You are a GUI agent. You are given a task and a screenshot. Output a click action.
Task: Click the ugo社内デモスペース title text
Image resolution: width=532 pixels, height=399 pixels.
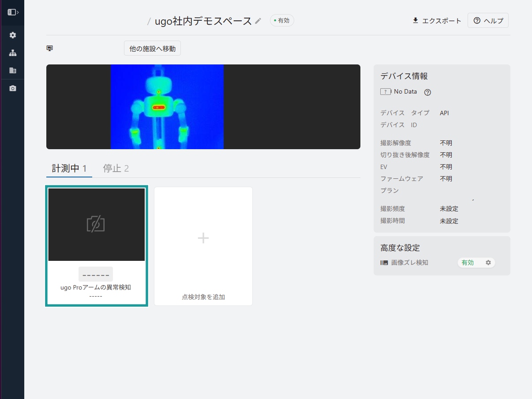(203, 21)
